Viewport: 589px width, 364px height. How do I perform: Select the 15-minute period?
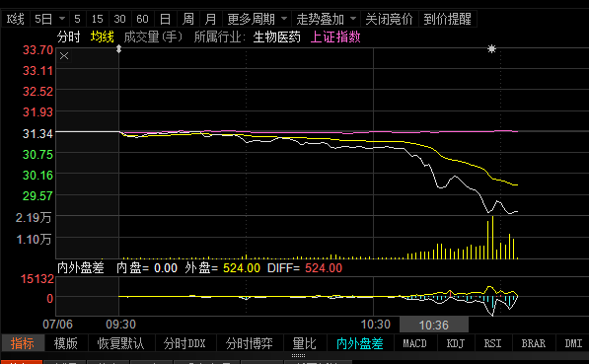coord(98,19)
